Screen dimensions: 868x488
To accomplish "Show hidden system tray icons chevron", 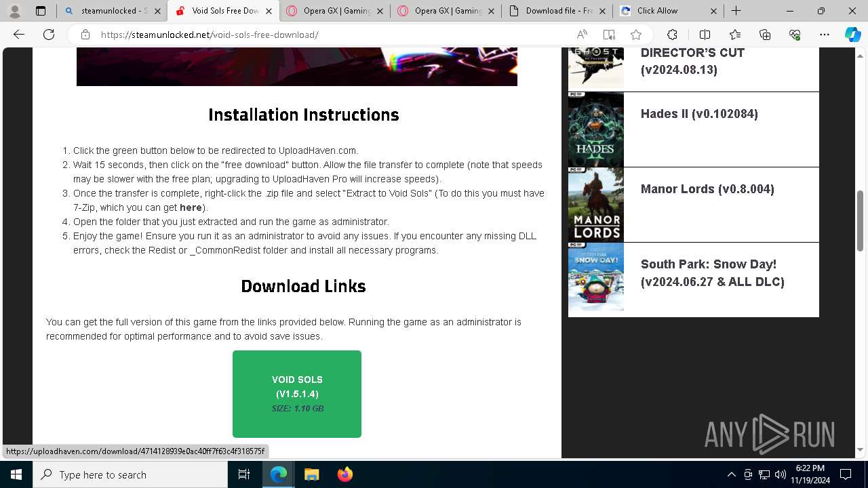I will [x=731, y=474].
